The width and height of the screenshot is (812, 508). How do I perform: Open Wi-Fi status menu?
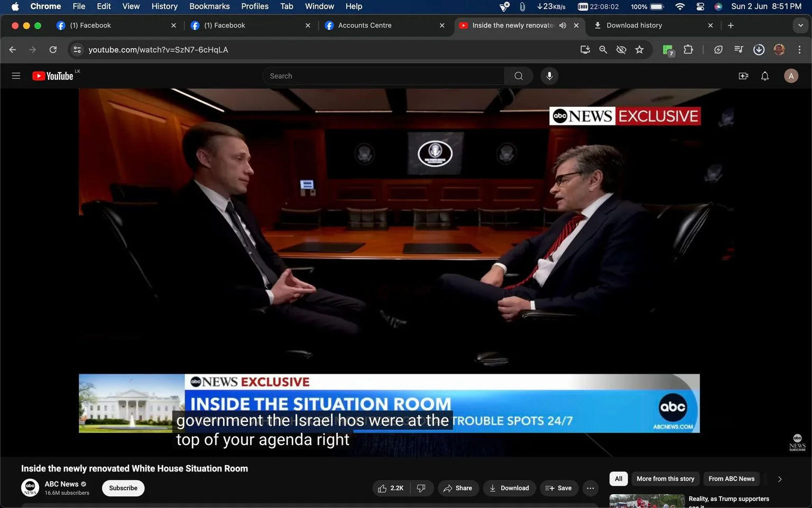tap(680, 6)
